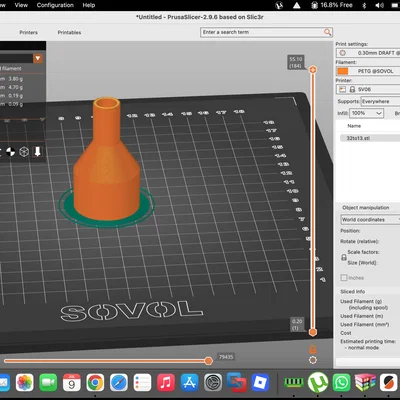Launch Google Chrome from dock

click(x=95, y=383)
